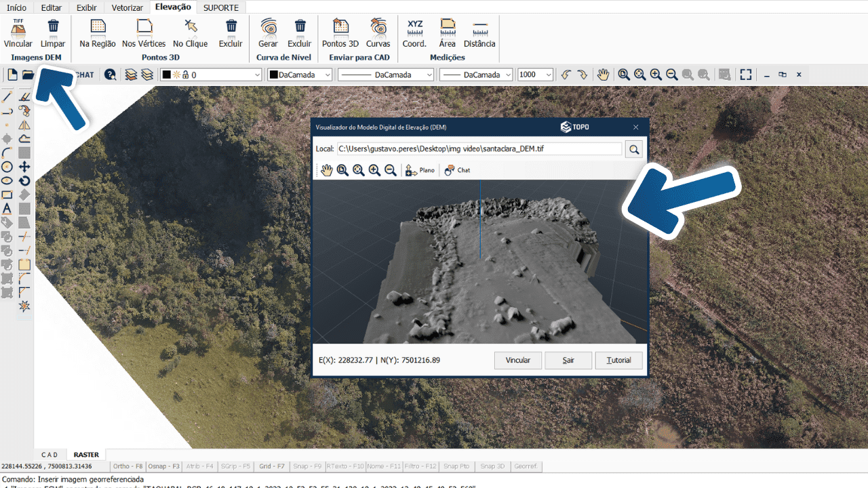Click the undo arrow in main toolbar
Viewport: 868px width, 488px height.
tap(566, 75)
